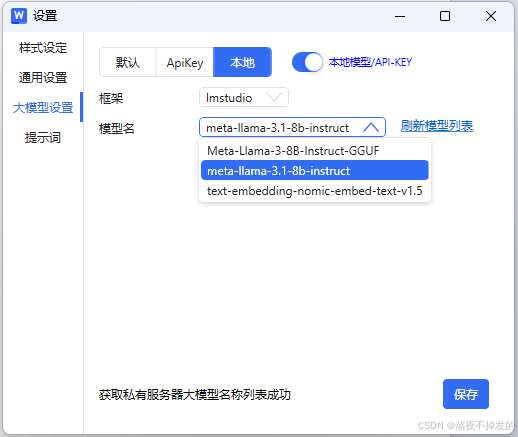Open the 样式设定 settings section

point(43,48)
